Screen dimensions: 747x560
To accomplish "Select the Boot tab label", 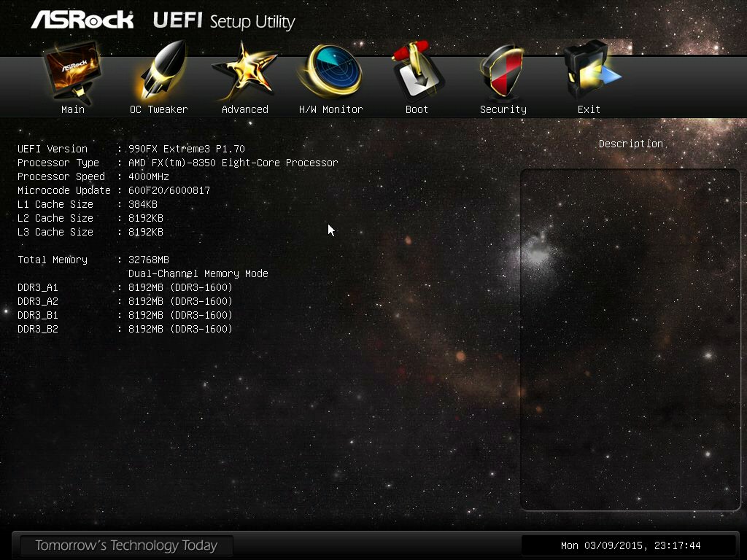I will [417, 109].
